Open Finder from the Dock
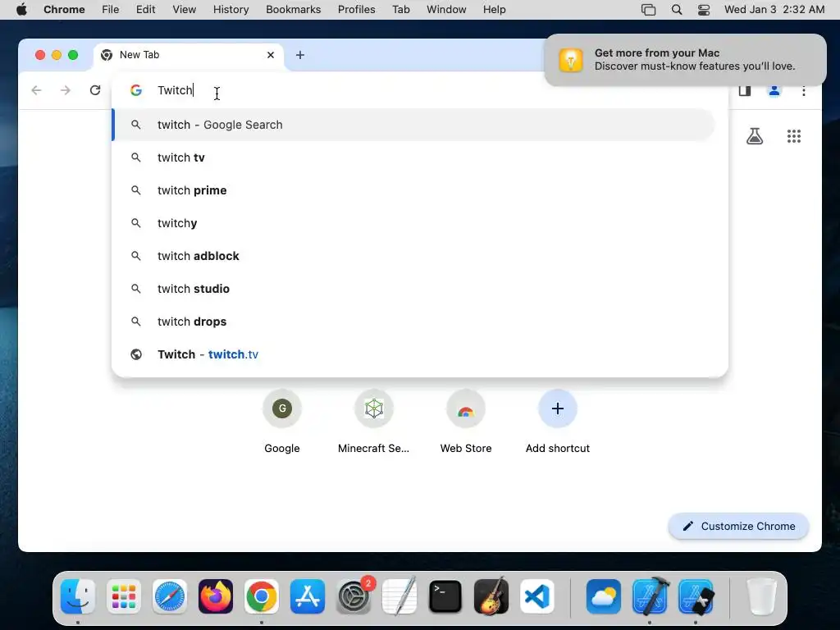The image size is (840, 630). pyautogui.click(x=78, y=596)
